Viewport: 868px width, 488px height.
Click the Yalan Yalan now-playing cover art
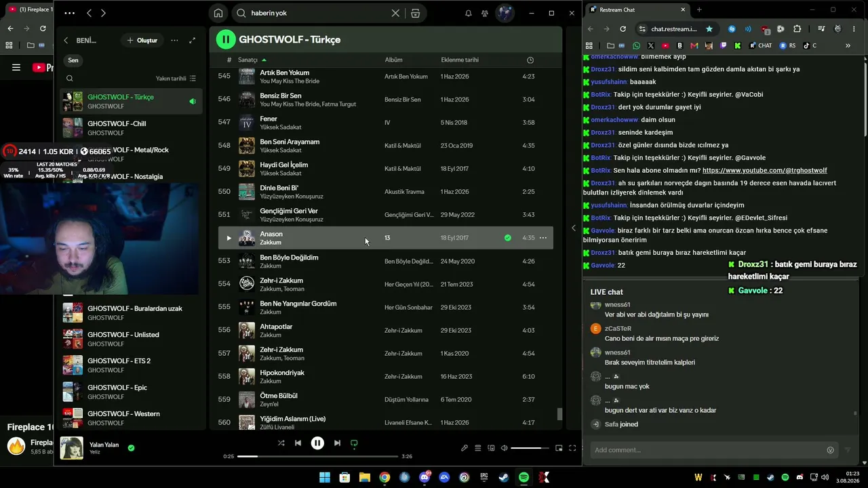pyautogui.click(x=72, y=448)
